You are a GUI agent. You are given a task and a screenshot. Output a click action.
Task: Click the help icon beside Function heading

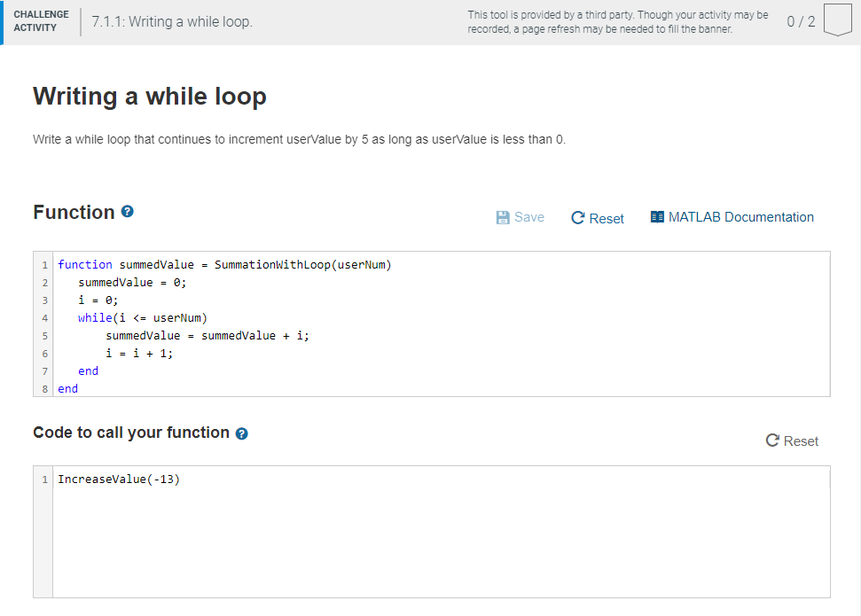click(x=128, y=211)
